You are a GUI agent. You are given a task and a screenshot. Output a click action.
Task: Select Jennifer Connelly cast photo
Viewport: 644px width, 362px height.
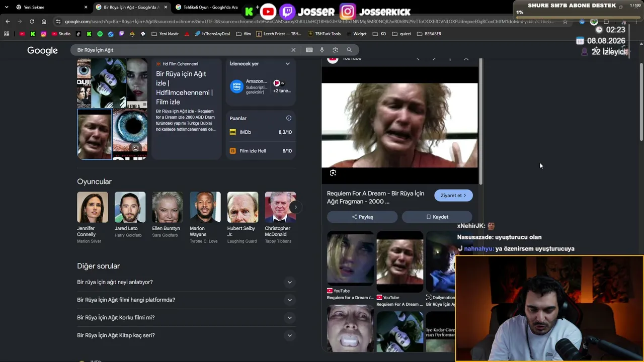[93, 207]
